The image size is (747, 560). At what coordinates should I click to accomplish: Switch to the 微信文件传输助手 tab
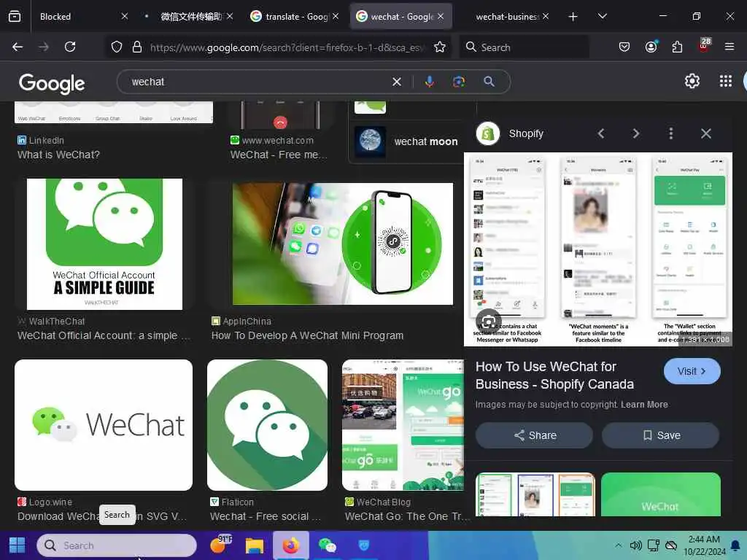(x=190, y=17)
